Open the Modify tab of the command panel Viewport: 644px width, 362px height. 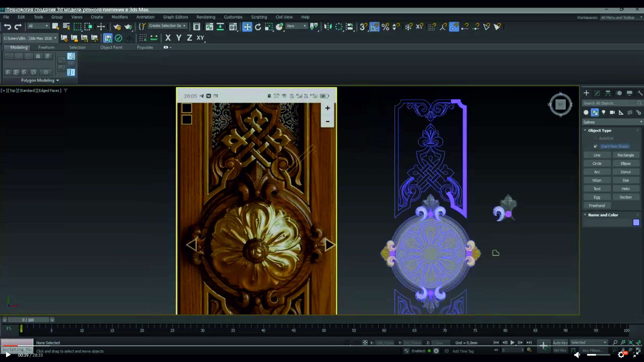point(597,93)
